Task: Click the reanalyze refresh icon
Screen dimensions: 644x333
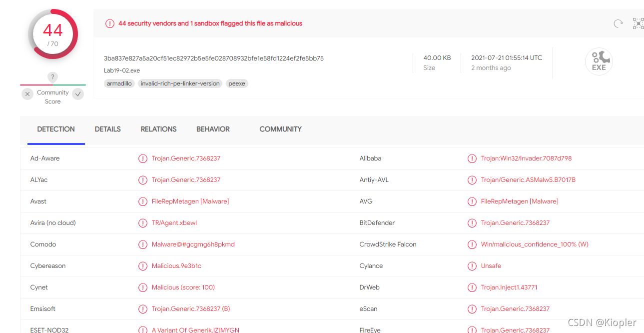Action: pyautogui.click(x=618, y=23)
